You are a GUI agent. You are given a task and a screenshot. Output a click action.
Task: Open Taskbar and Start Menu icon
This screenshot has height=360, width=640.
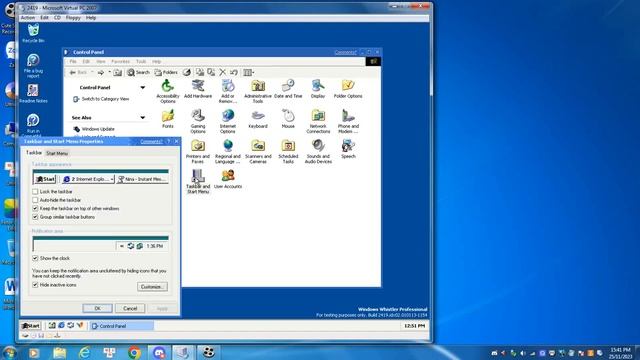click(198, 182)
